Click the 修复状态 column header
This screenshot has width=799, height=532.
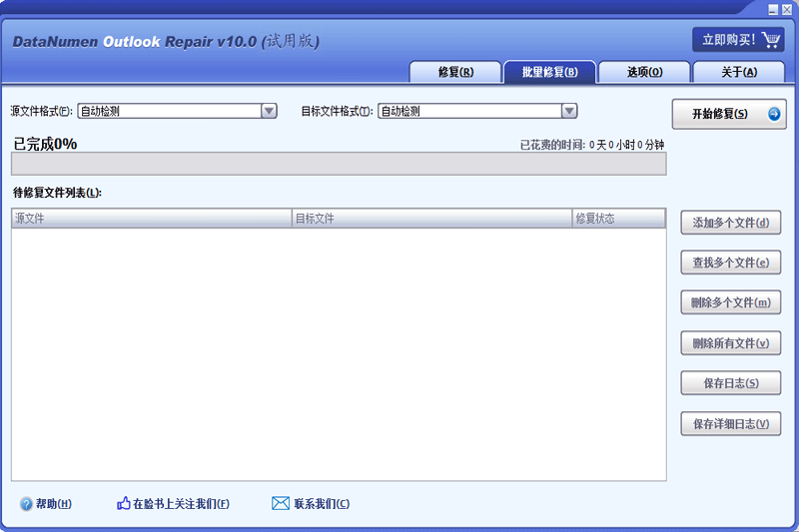click(618, 219)
